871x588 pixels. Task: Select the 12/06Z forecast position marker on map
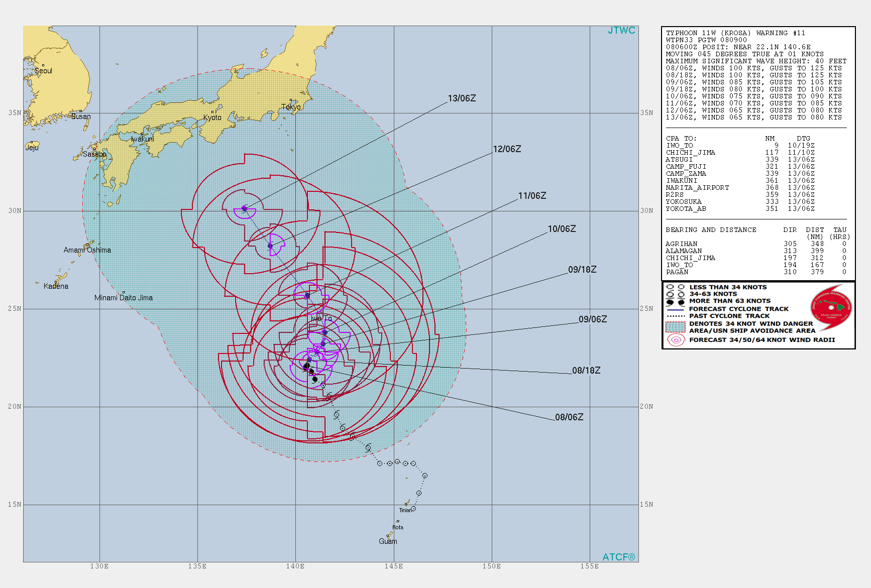270,246
